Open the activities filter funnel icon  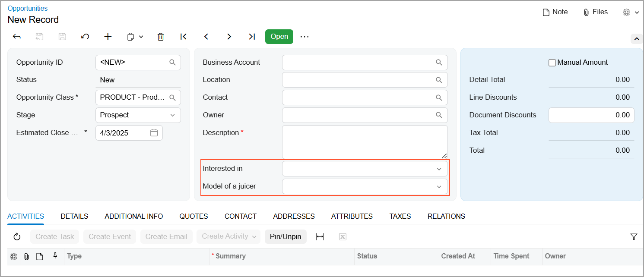(634, 236)
